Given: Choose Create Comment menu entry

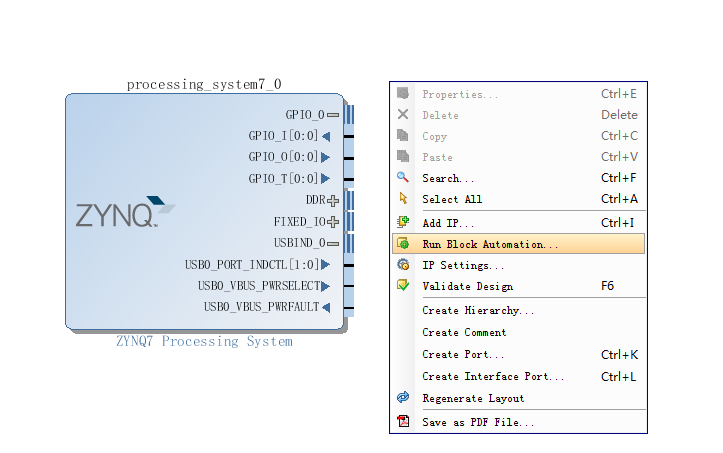Looking at the screenshot, I should point(518,332).
